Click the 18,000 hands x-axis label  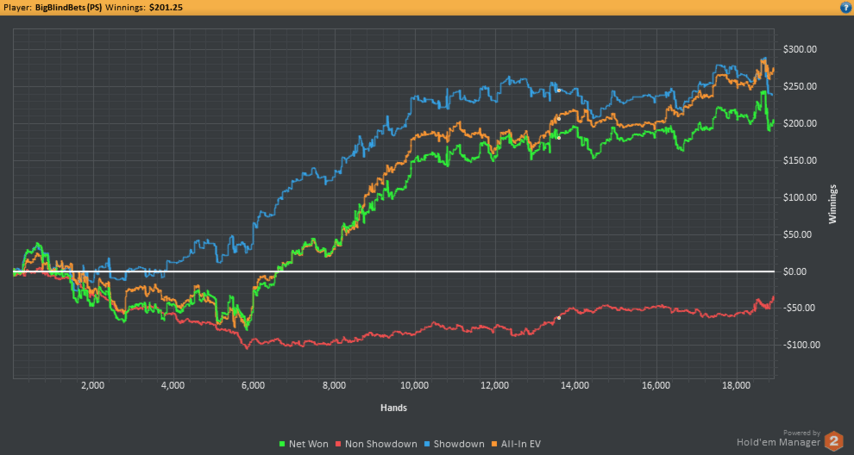pyautogui.click(x=737, y=385)
